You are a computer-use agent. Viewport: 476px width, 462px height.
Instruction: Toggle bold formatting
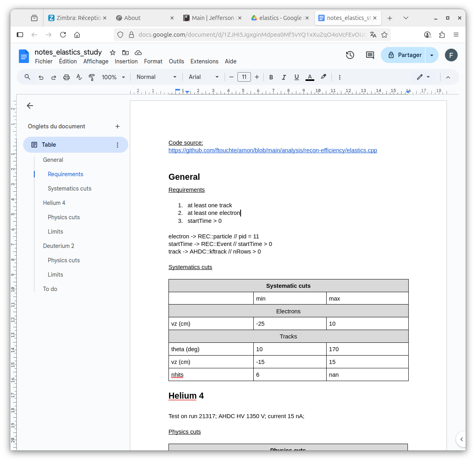tap(271, 77)
